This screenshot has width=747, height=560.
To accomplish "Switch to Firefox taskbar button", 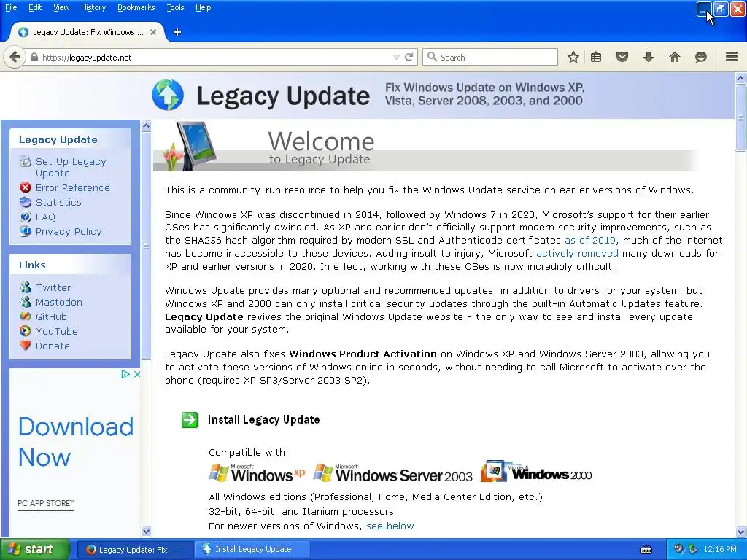I will (x=134, y=550).
